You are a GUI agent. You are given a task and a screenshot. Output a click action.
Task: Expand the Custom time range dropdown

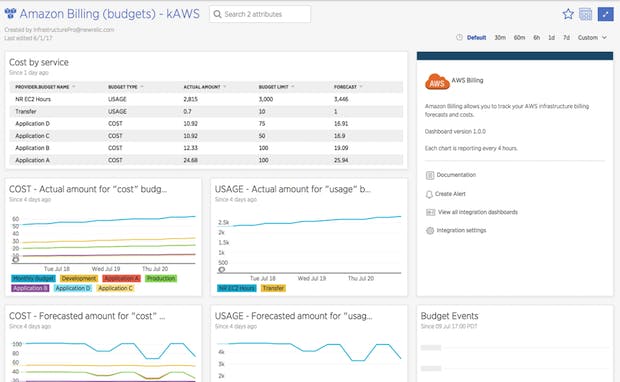point(592,38)
